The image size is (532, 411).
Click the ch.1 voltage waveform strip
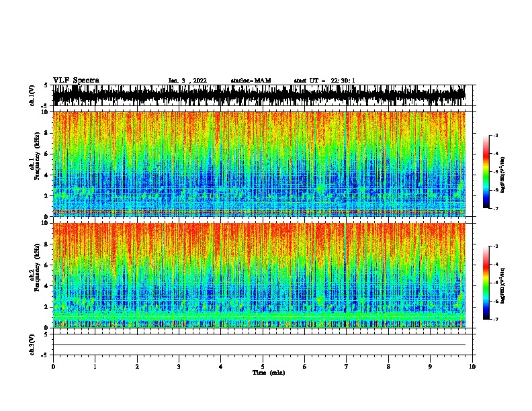263,95
